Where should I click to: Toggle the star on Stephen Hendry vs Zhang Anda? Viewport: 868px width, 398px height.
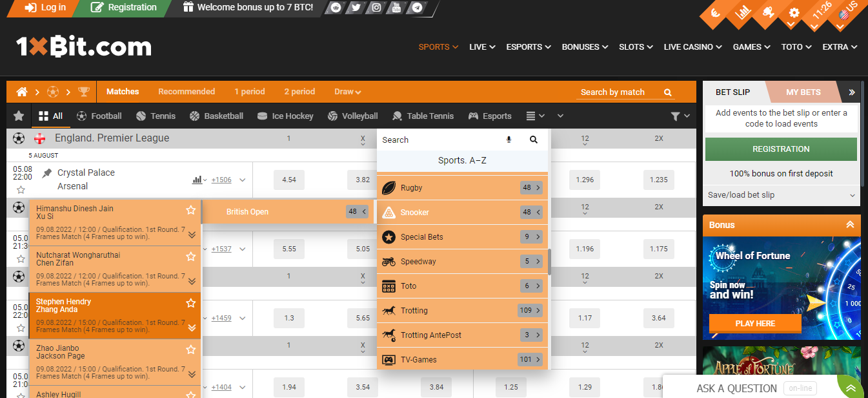click(190, 302)
